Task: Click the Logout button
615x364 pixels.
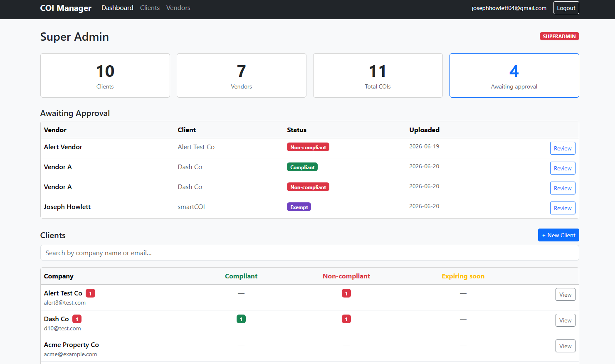Action: pyautogui.click(x=566, y=8)
